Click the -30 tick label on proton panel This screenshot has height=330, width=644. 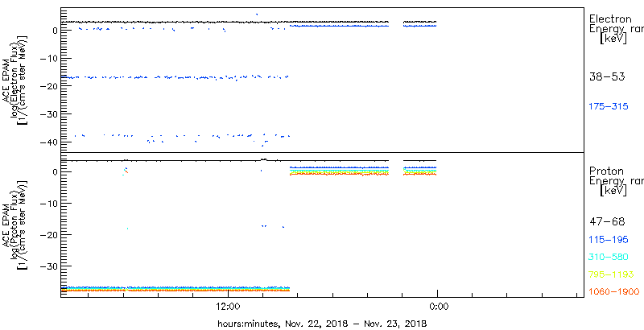tap(50, 266)
